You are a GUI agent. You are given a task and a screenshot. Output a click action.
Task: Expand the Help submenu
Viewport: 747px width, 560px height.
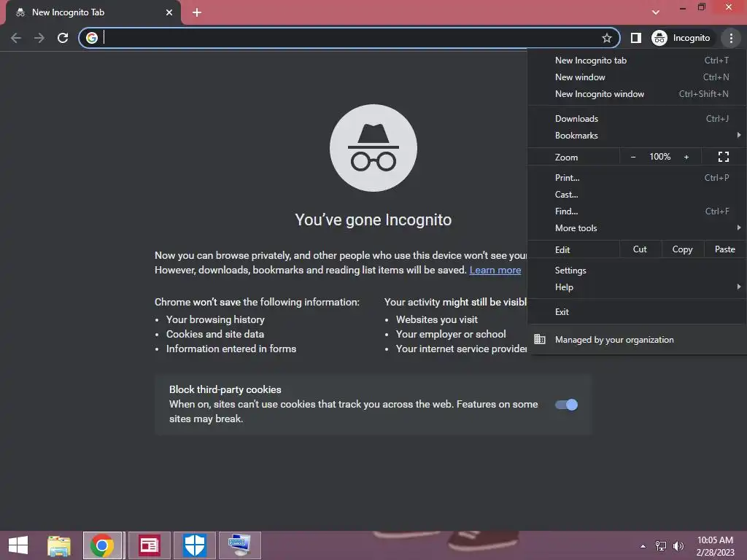pos(637,287)
